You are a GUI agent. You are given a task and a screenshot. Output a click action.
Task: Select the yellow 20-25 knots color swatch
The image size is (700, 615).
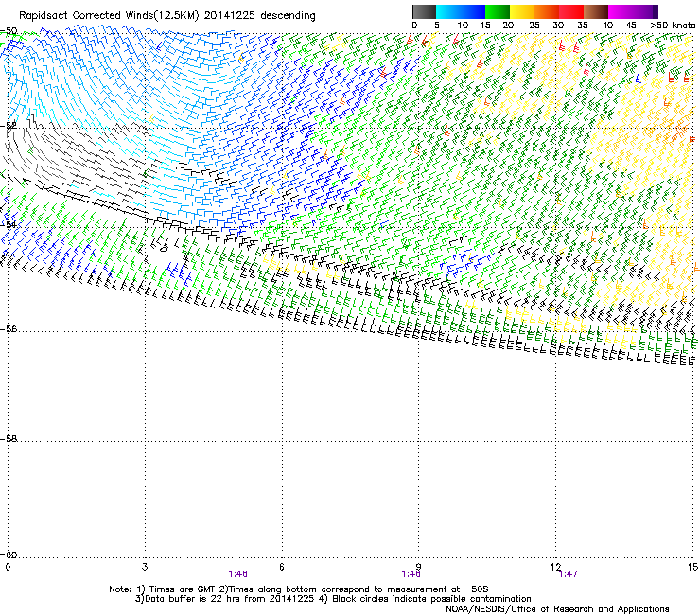coord(522,11)
